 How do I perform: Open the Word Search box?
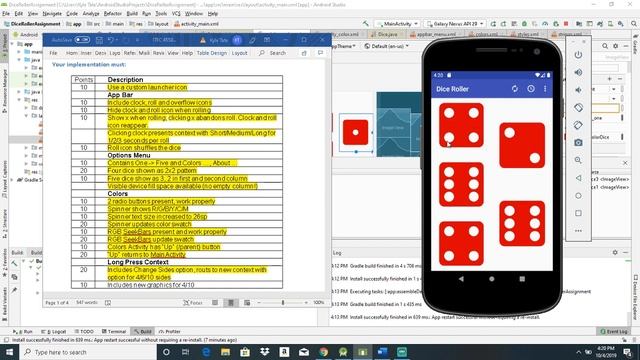point(273,53)
